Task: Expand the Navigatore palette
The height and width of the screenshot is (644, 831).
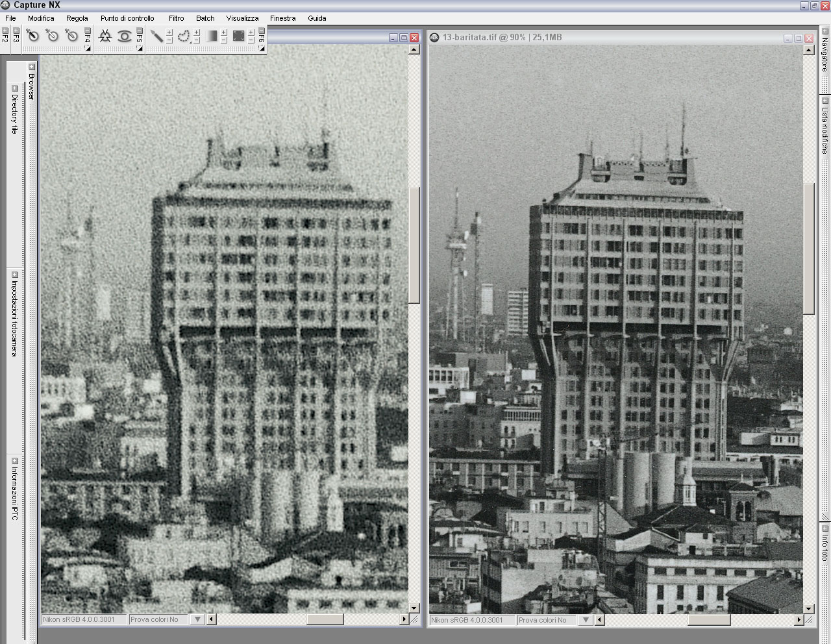Action: (x=825, y=31)
